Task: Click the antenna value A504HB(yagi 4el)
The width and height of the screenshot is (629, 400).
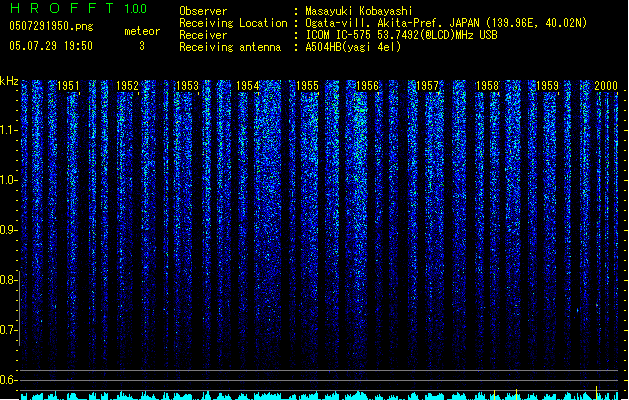Action: tap(353, 47)
